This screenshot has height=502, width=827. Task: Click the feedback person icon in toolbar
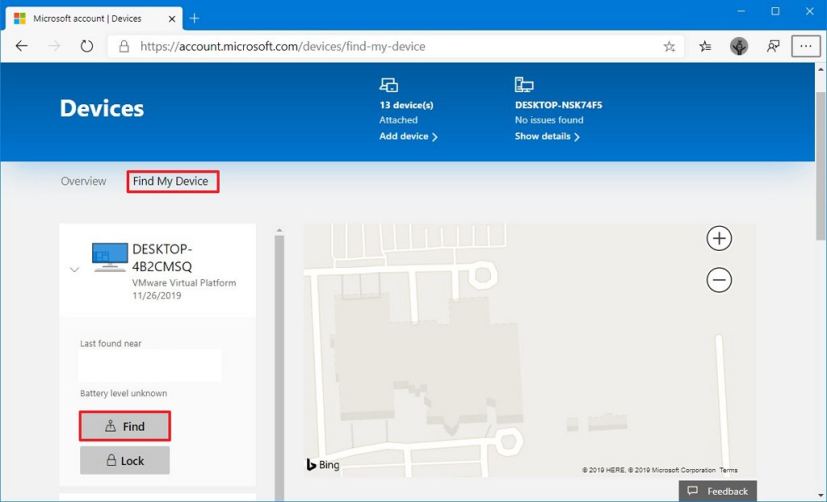click(x=773, y=46)
